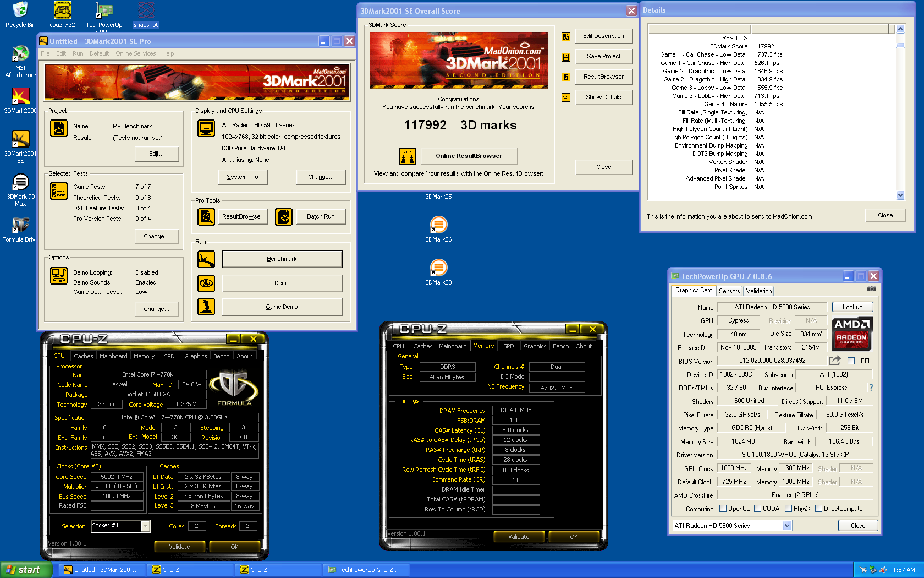Click the Game Demo joystick icon
This screenshot has width=924, height=578.
pyautogui.click(x=206, y=307)
